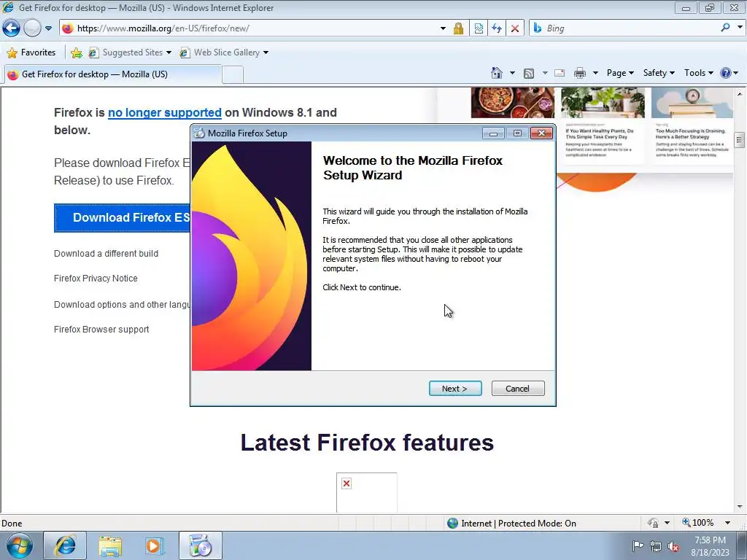Open the Tools menu

(x=698, y=73)
